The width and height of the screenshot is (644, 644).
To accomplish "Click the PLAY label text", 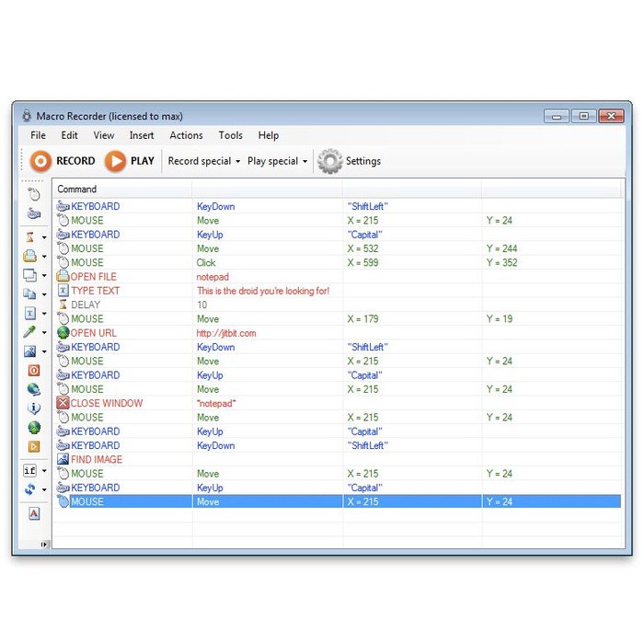I will click(143, 161).
